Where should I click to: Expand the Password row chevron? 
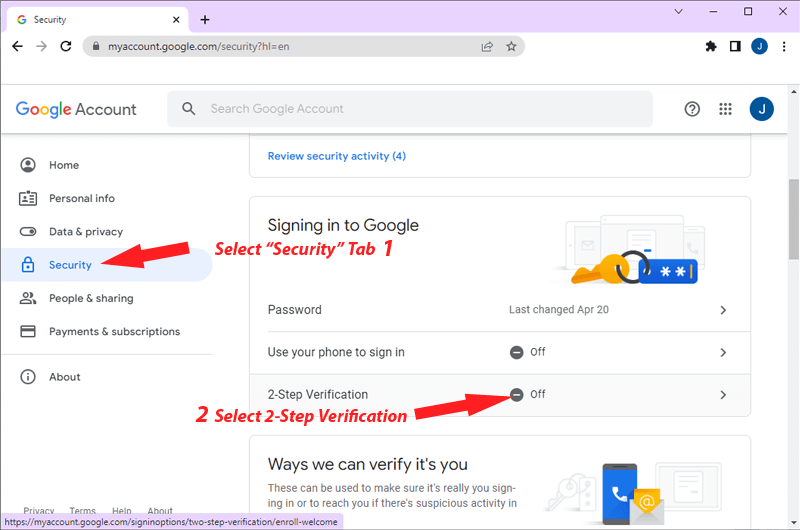click(723, 310)
